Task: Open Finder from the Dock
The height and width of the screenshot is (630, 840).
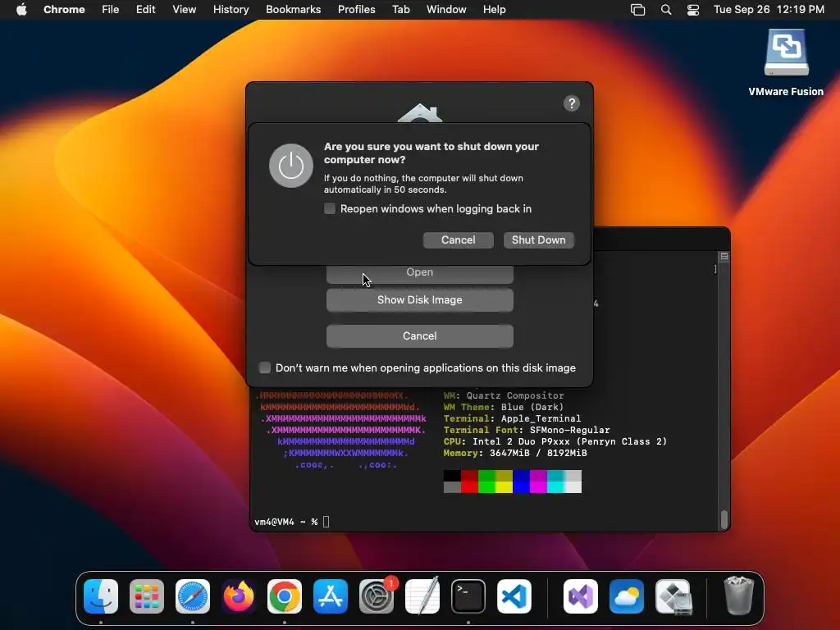Action: (101, 596)
